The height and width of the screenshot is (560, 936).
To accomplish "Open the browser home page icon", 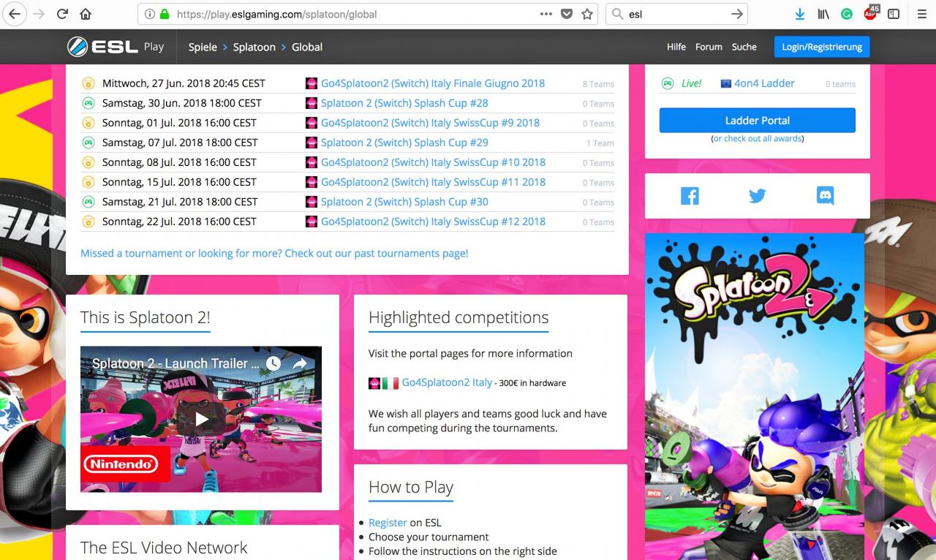I will pyautogui.click(x=86, y=14).
